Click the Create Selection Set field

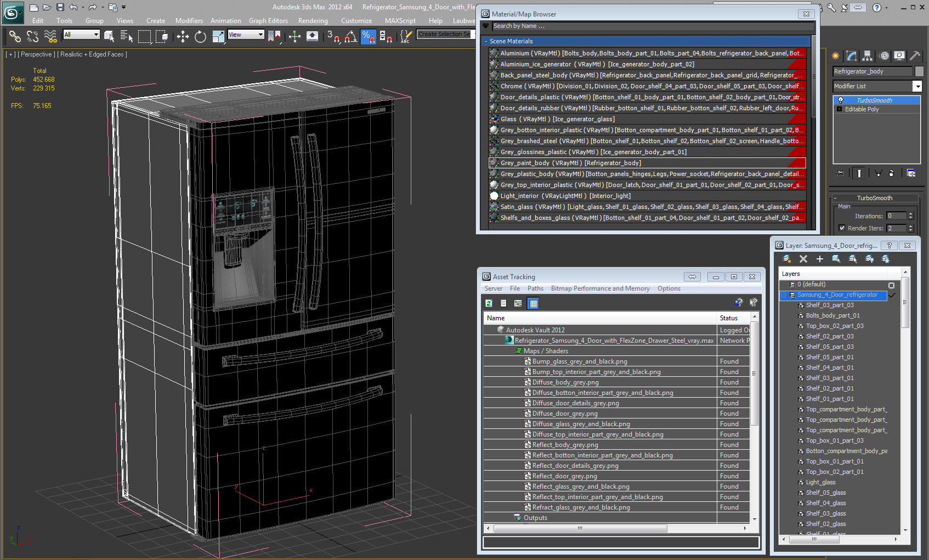click(445, 34)
